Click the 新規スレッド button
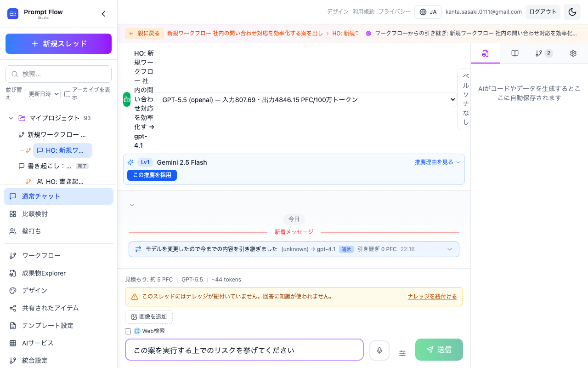The width and height of the screenshot is (588, 368). [x=58, y=44]
